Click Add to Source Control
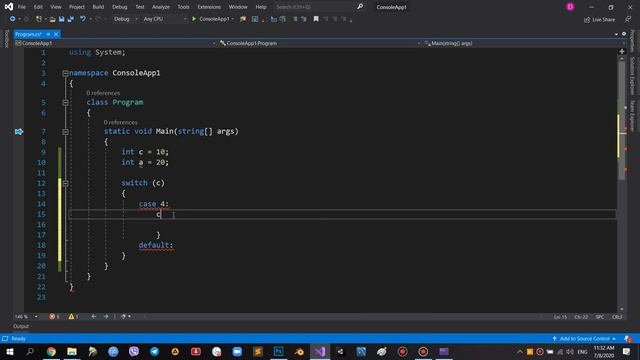The width and height of the screenshot is (640, 360). [x=584, y=339]
